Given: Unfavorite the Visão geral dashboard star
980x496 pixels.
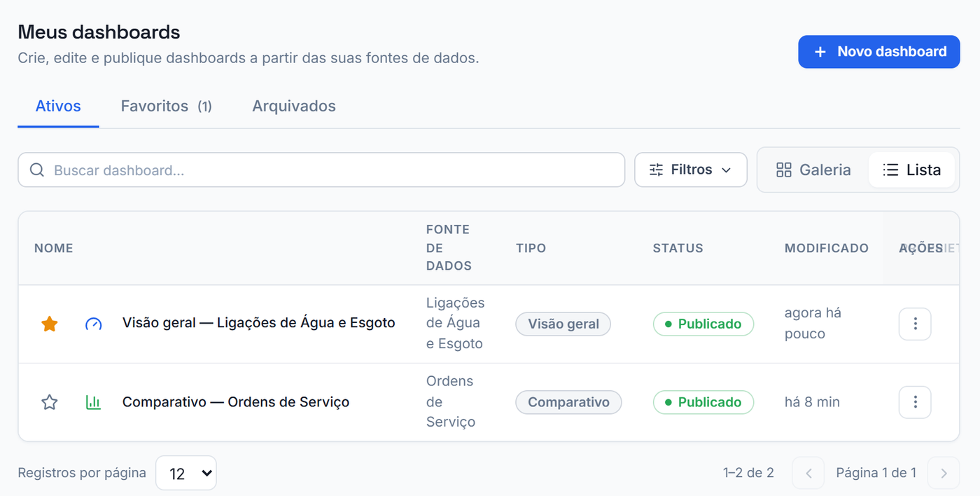Looking at the screenshot, I should (49, 324).
